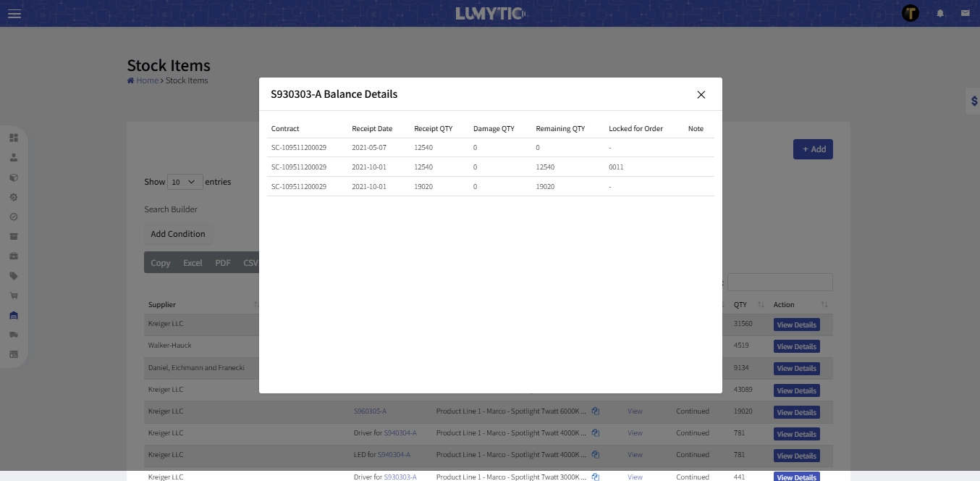Open the notifications bell
Viewport: 980px width, 481px height.
pyautogui.click(x=940, y=14)
